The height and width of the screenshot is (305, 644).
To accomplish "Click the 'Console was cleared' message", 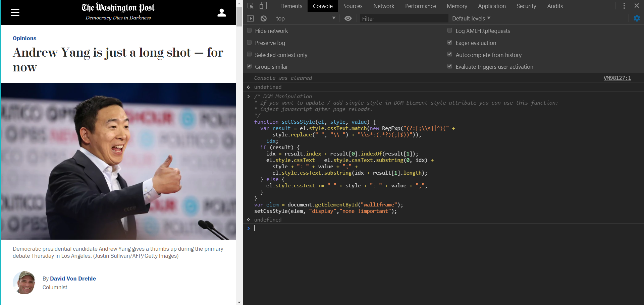I will [283, 78].
